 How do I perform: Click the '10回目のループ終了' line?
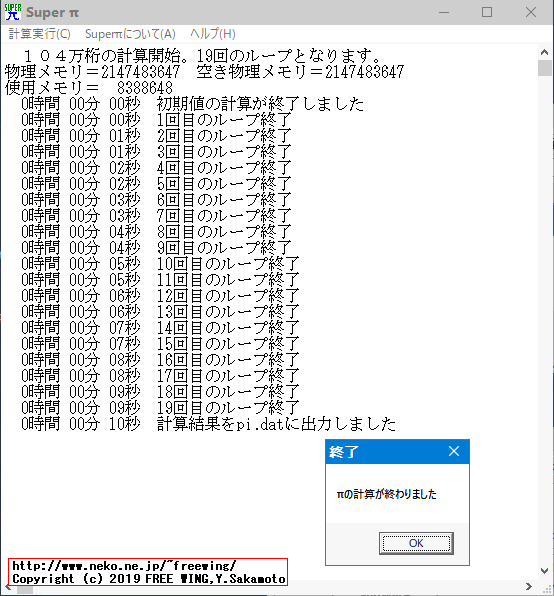click(160, 263)
